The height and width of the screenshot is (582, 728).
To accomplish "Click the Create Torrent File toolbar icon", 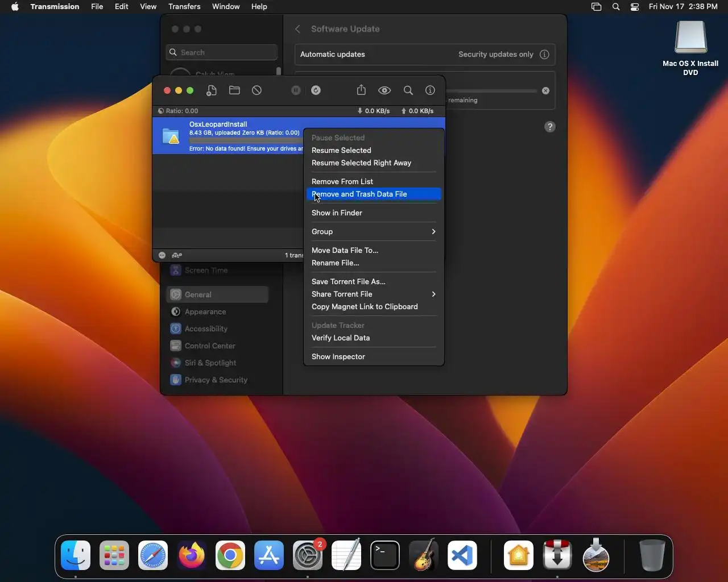I will pyautogui.click(x=212, y=90).
